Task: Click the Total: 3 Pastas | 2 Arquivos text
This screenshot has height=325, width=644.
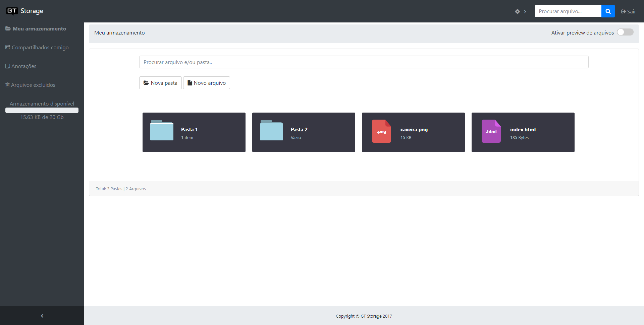Action: [x=121, y=189]
